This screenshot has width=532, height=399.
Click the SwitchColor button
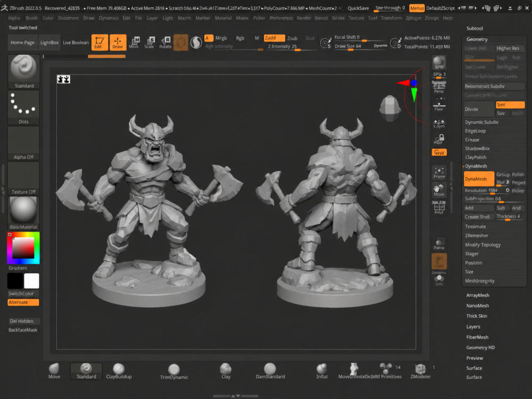click(23, 294)
